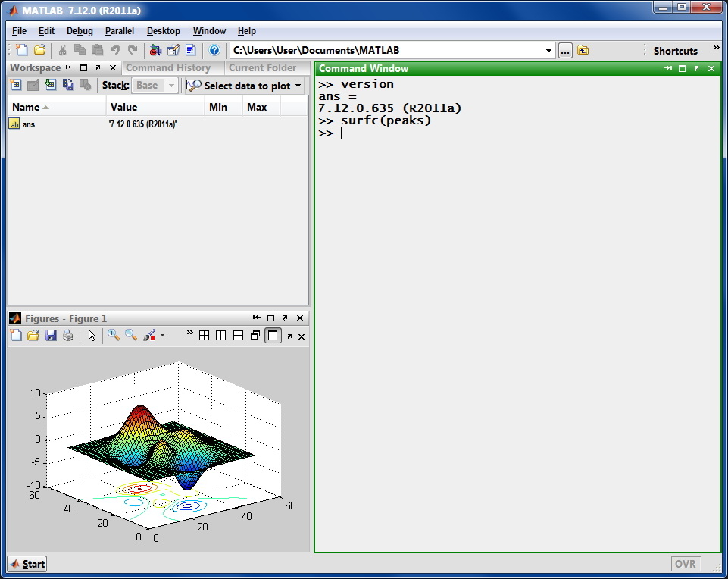Toggle the Edit Plot arrow tool
Viewport: 728px width, 579px height.
coord(92,335)
